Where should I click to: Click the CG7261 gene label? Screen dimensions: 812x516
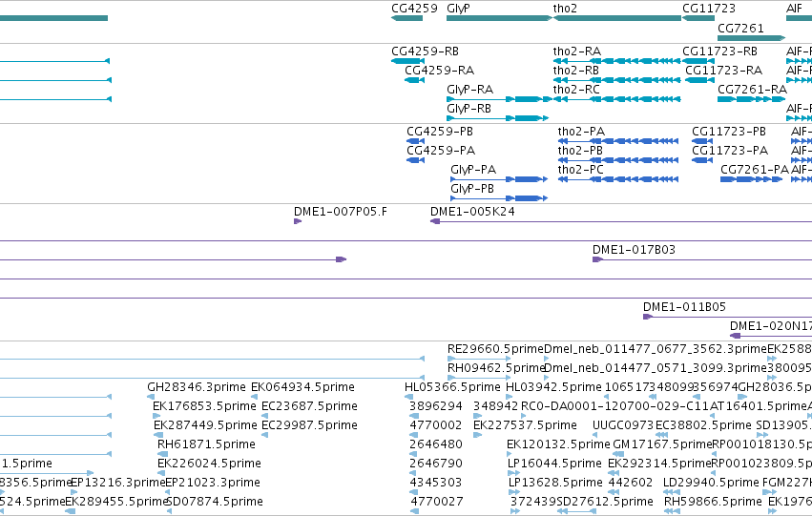(740, 28)
